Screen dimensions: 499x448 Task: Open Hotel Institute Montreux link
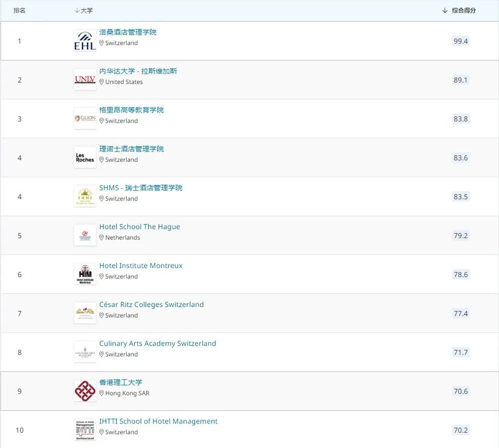(141, 266)
